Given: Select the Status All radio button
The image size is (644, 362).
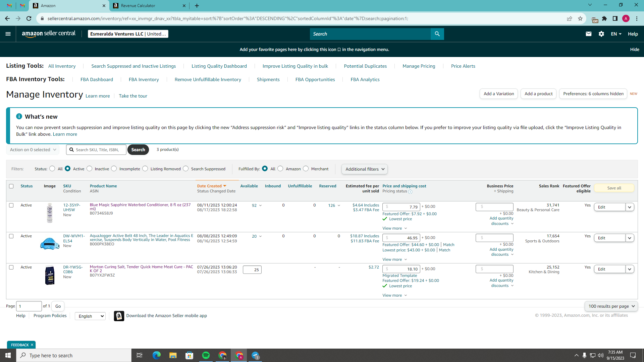Looking at the screenshot, I should (52, 169).
